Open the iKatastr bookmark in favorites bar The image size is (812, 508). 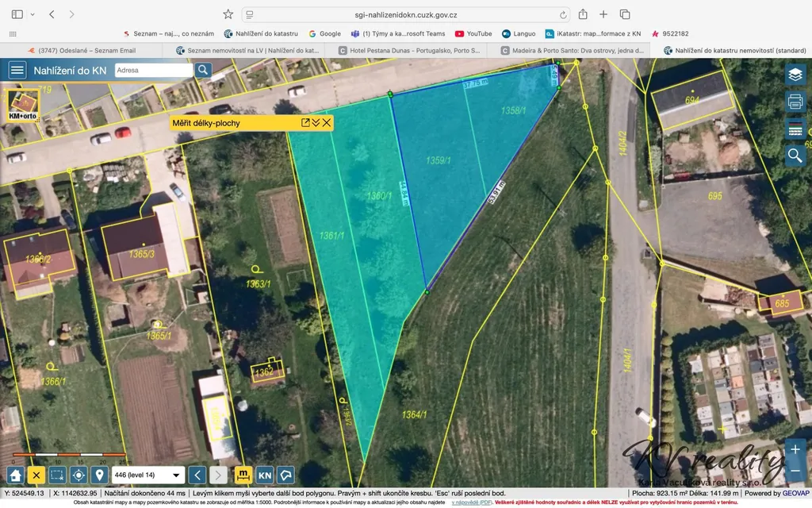click(593, 33)
